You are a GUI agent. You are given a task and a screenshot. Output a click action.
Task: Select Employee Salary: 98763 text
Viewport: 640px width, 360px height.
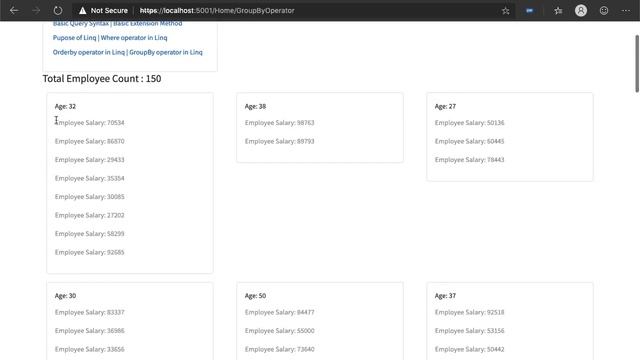click(x=280, y=122)
